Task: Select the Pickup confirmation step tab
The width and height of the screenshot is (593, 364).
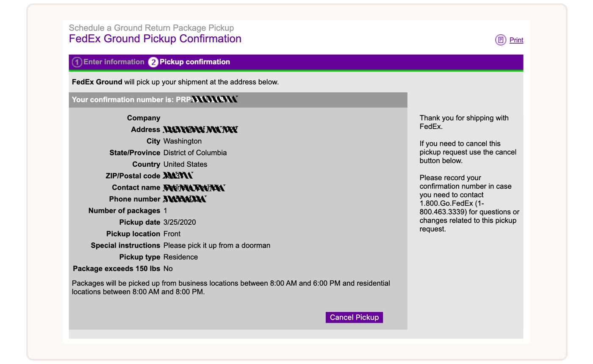Action: click(x=189, y=62)
